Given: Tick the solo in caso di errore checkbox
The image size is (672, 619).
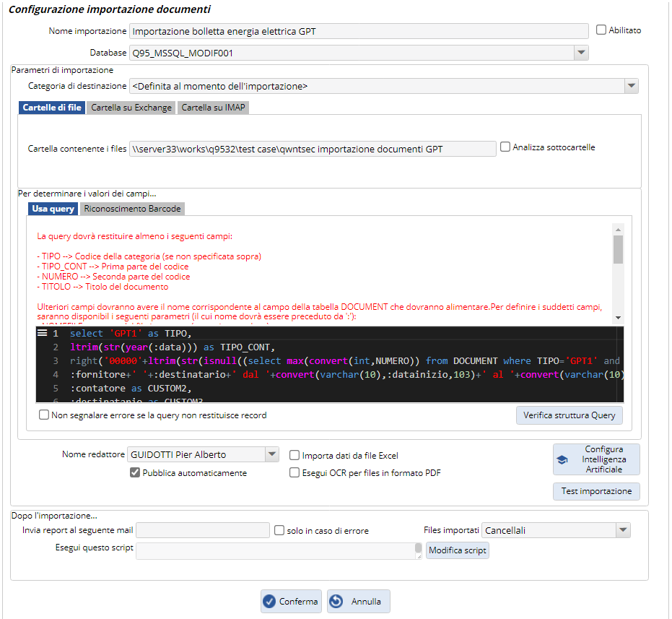Looking at the screenshot, I should [280, 531].
